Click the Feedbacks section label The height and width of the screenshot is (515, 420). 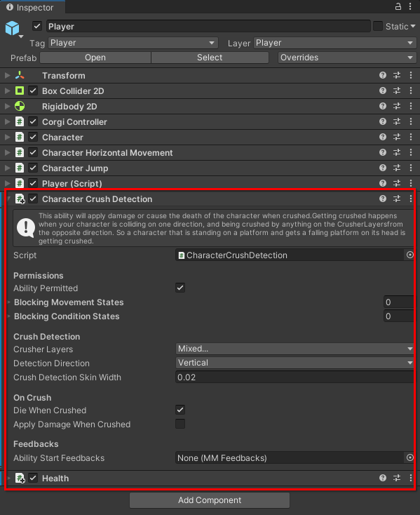[36, 443]
